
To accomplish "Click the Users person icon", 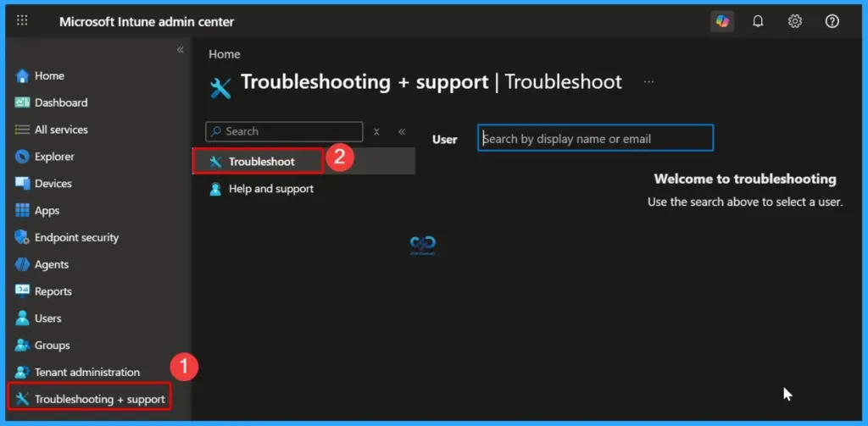I will tap(22, 318).
